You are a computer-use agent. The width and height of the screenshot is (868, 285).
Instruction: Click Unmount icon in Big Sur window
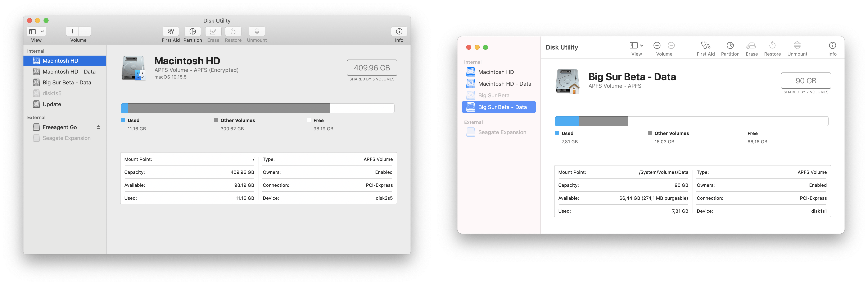[797, 45]
